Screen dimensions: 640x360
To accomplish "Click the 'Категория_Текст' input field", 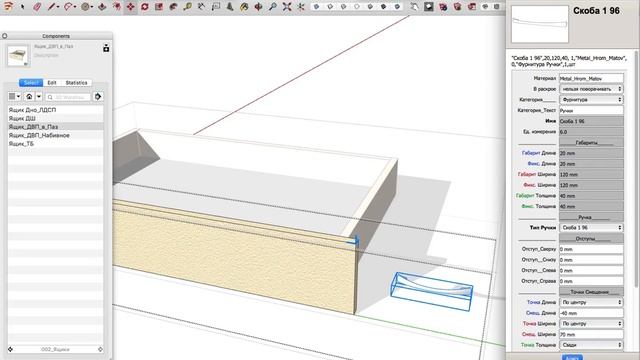I will [x=591, y=110].
